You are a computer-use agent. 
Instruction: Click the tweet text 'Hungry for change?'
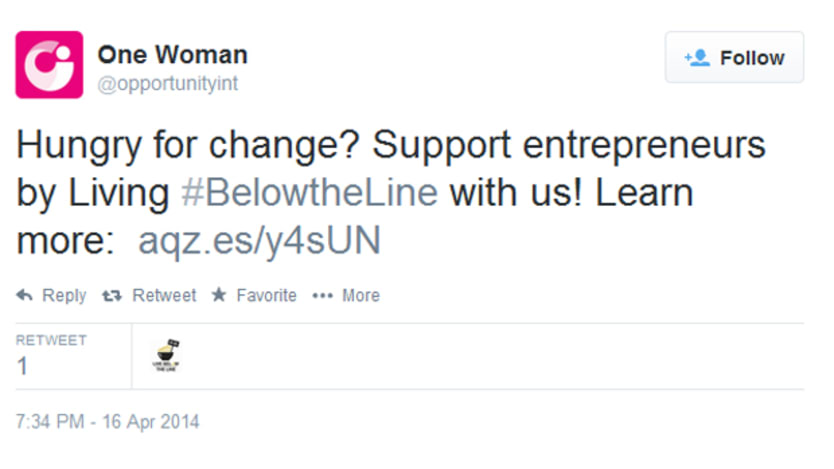pyautogui.click(x=188, y=145)
